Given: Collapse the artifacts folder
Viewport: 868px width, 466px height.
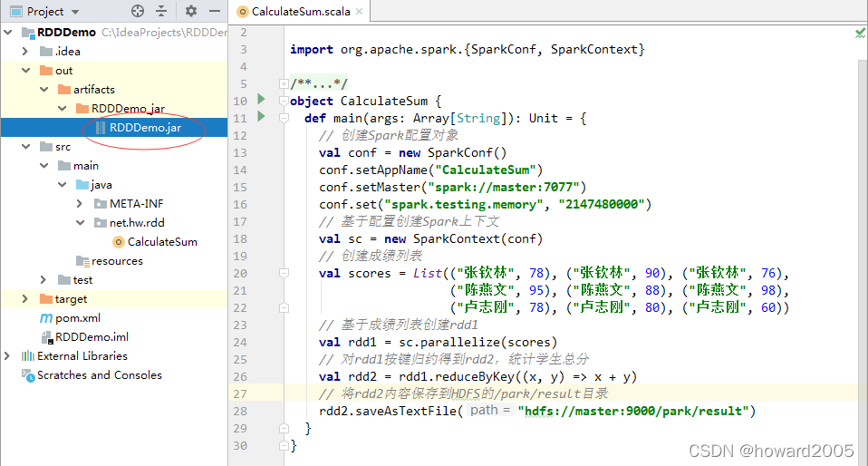Looking at the screenshot, I should (x=43, y=89).
